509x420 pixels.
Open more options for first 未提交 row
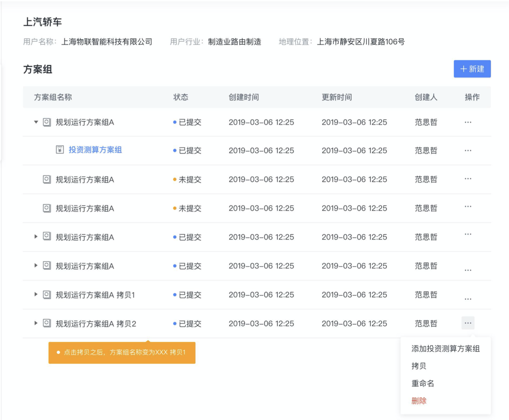coord(468,179)
